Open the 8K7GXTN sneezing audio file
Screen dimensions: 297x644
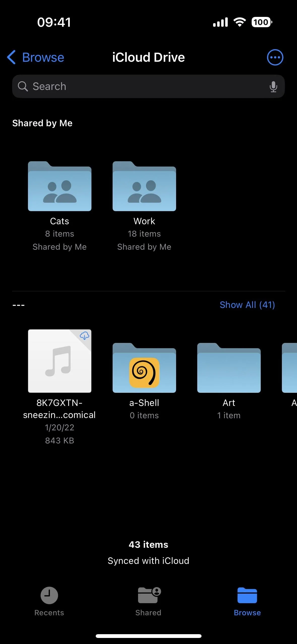[x=60, y=361]
